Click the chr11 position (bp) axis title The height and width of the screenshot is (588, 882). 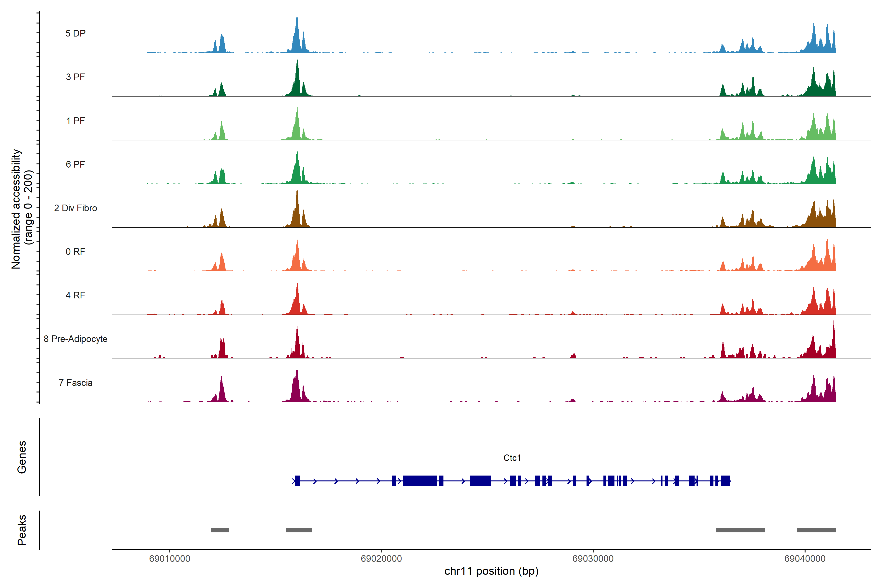491,571
